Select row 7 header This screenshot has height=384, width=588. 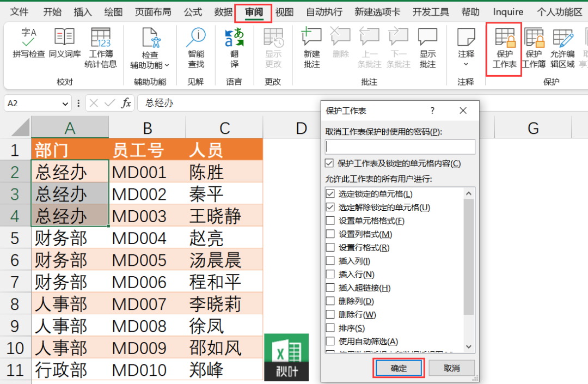pos(15,282)
